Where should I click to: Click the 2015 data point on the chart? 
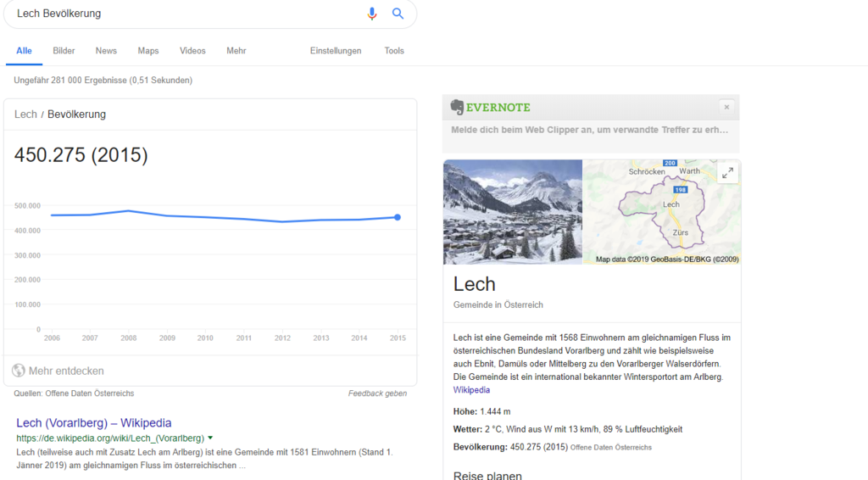coord(397,217)
